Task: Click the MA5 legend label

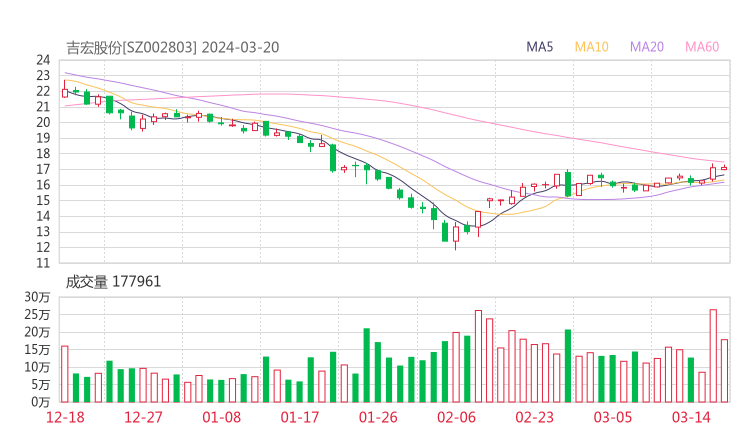Action: click(539, 47)
